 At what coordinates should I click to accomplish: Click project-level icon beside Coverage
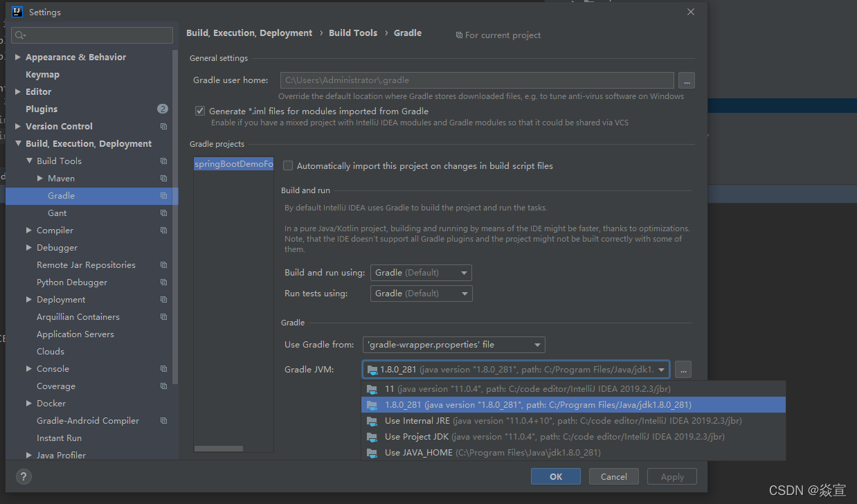coord(164,386)
